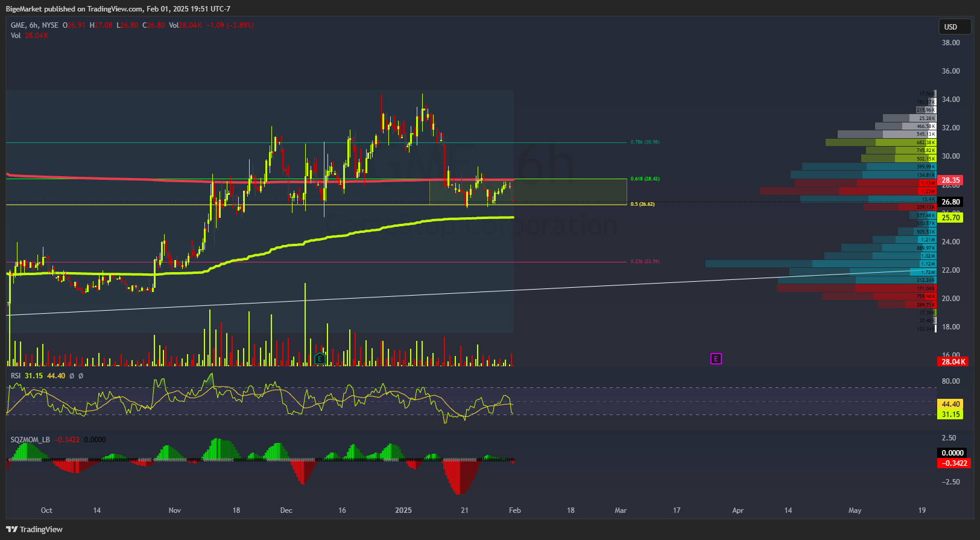Click the Feb label on time axis
Viewport: 980px width, 540px height.
coord(515,510)
